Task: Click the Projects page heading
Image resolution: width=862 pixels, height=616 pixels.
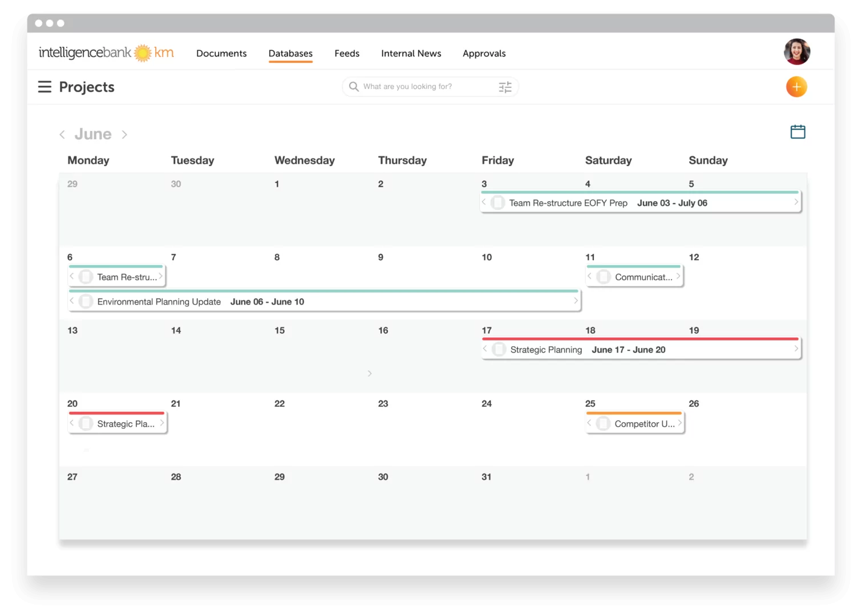Action: coord(87,87)
